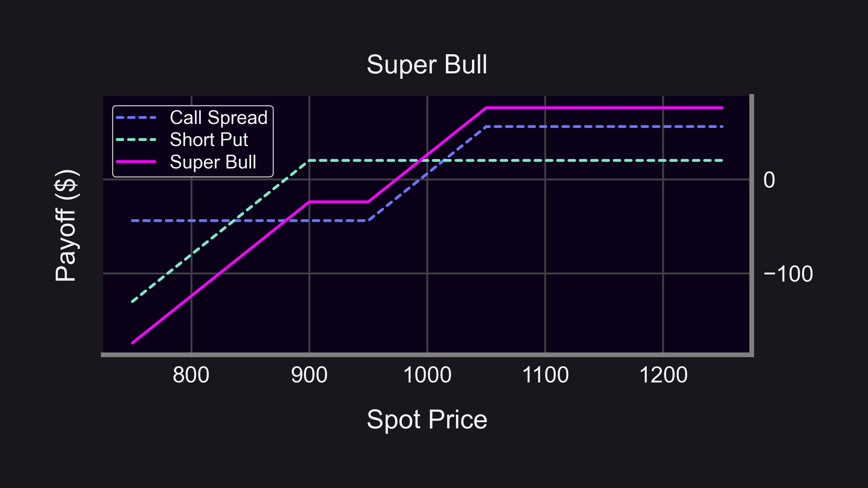Select the −100 y-axis tick label

pos(788,274)
